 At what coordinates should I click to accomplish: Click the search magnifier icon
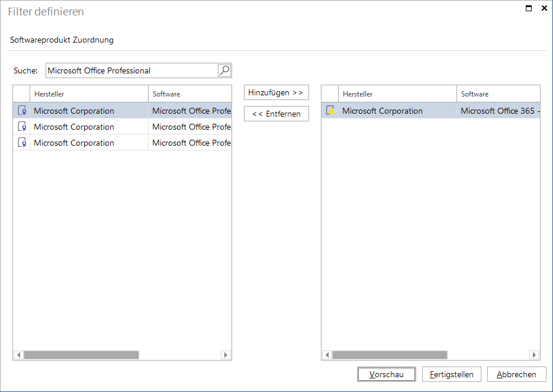(x=224, y=70)
